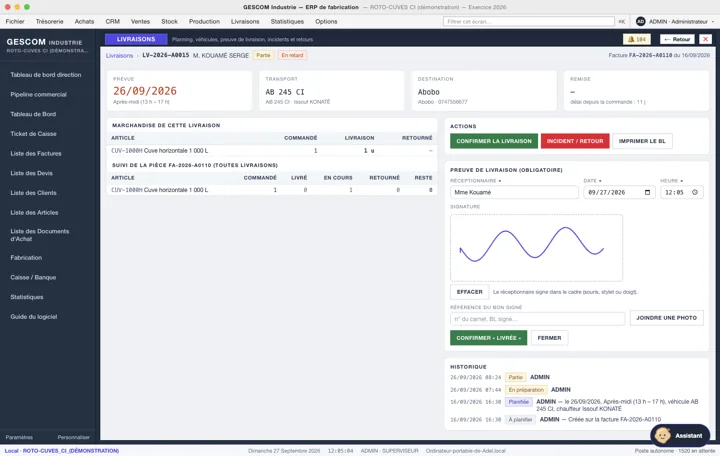
Task: Open Liste des Factures in sidebar
Action: tap(36, 154)
